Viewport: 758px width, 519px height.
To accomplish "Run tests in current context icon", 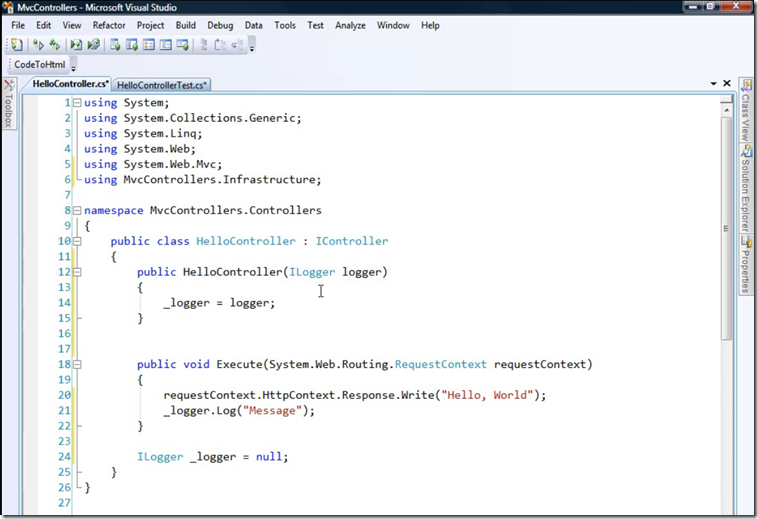I will coord(38,45).
